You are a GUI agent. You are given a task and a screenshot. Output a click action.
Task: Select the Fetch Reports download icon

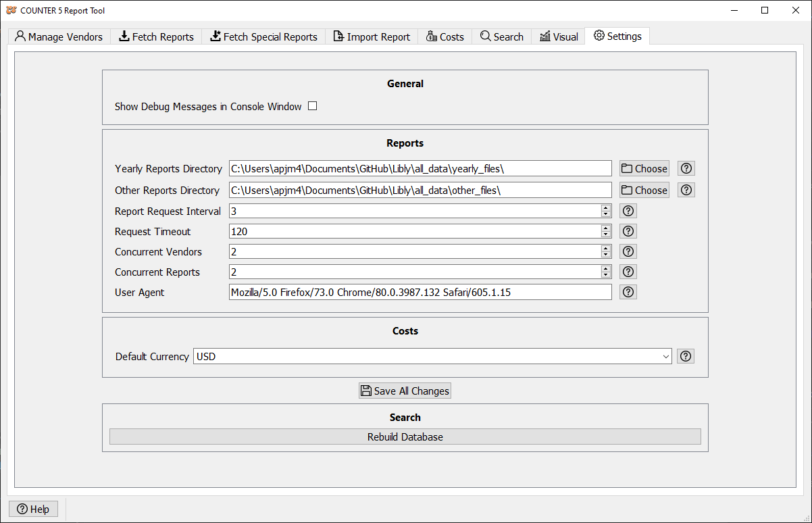pos(123,36)
